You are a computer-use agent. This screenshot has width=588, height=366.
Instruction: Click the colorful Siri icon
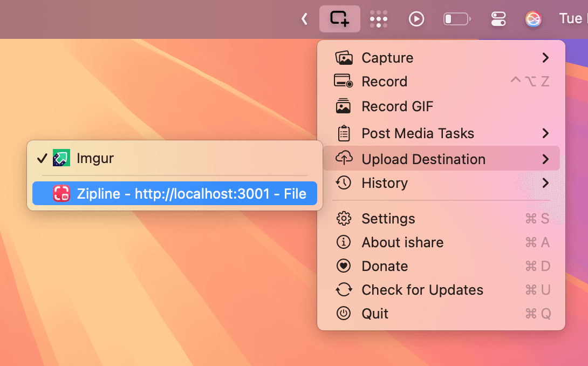pyautogui.click(x=533, y=19)
